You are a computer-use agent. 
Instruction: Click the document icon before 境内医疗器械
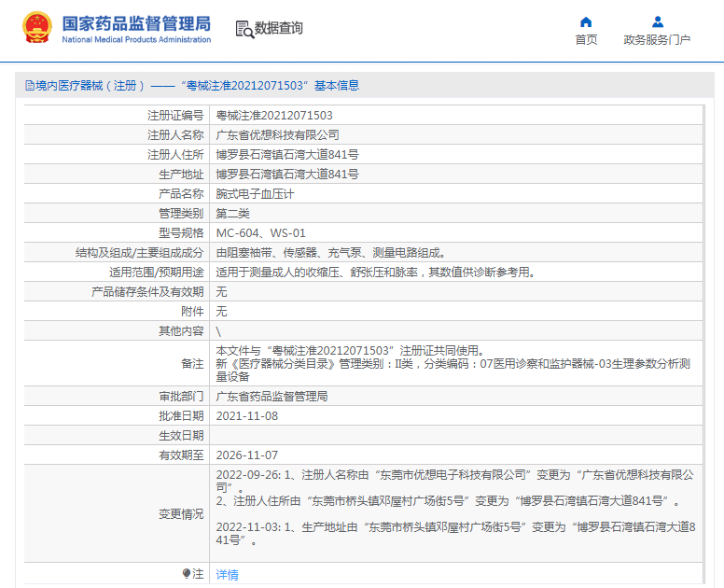(x=30, y=86)
